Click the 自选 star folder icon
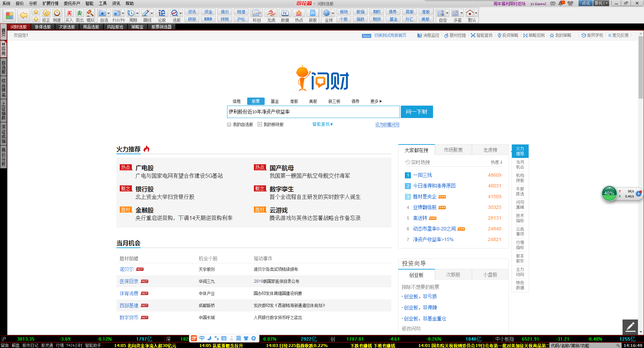This screenshot has height=348, width=644. coord(102,13)
